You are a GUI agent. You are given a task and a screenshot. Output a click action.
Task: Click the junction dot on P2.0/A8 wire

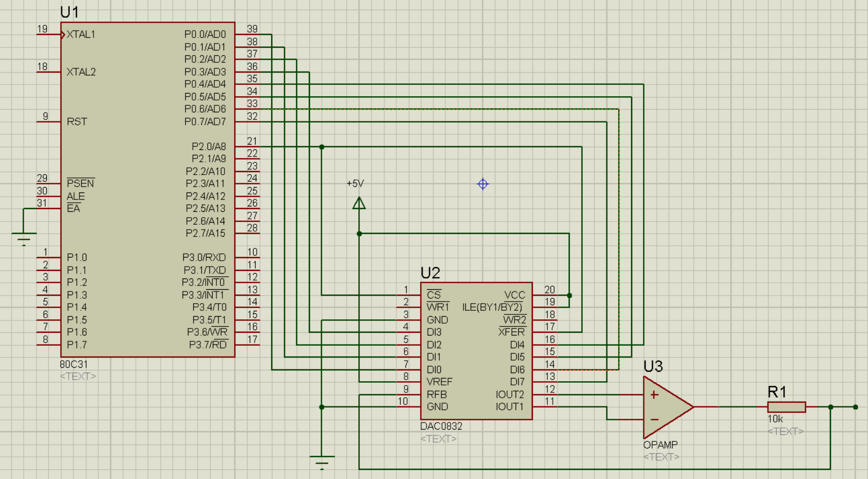pos(322,147)
